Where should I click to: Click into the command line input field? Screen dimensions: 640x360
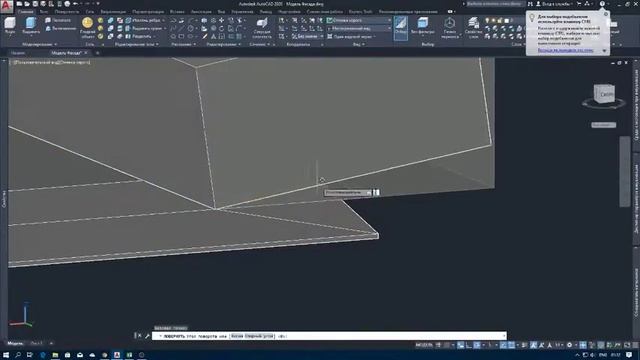[329, 336]
